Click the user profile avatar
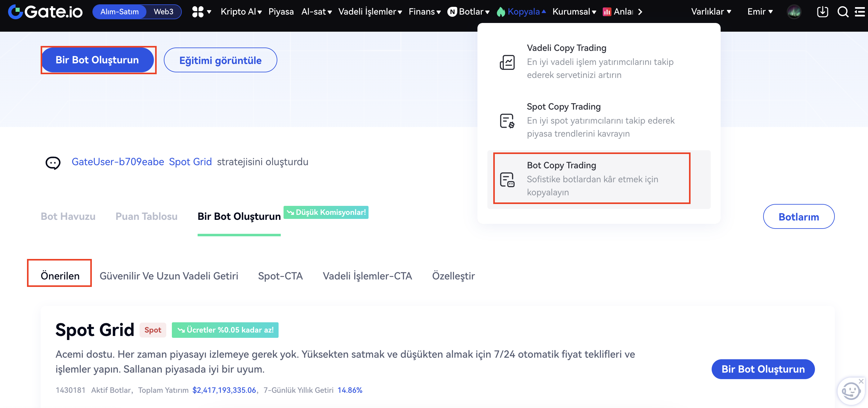Image resolution: width=868 pixels, height=408 pixels. coord(794,12)
